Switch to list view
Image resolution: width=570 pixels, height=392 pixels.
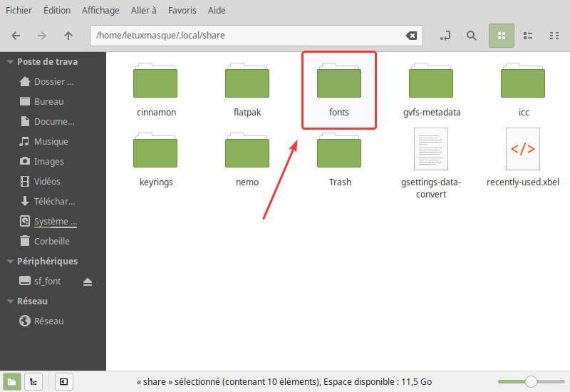(x=528, y=36)
